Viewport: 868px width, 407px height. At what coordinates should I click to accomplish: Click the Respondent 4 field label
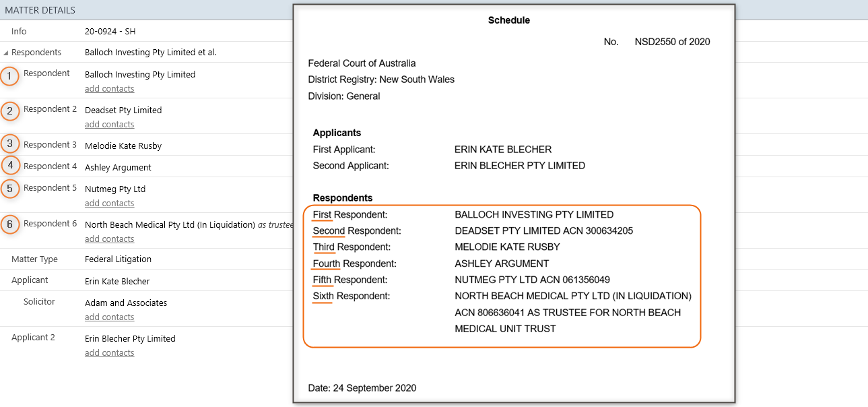point(51,166)
